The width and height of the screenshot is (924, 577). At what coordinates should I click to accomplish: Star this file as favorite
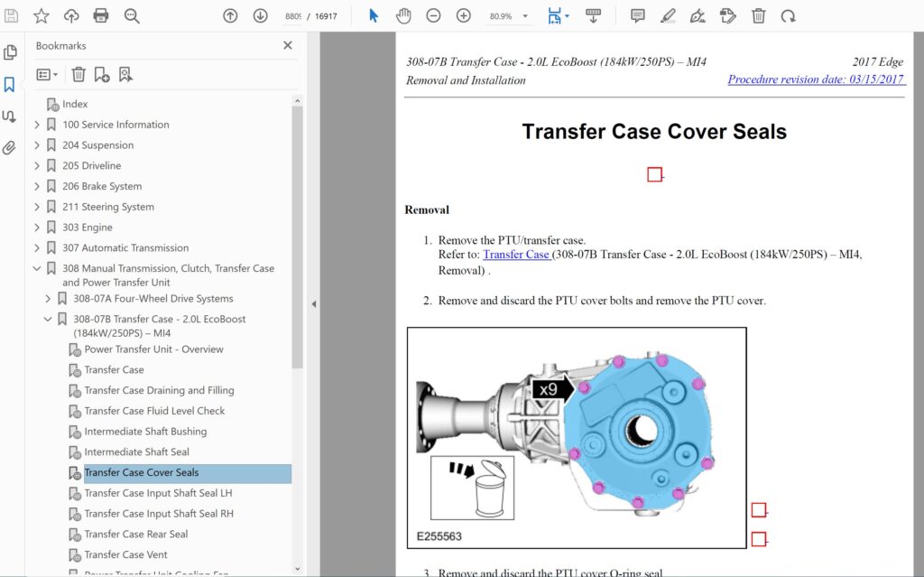(41, 15)
